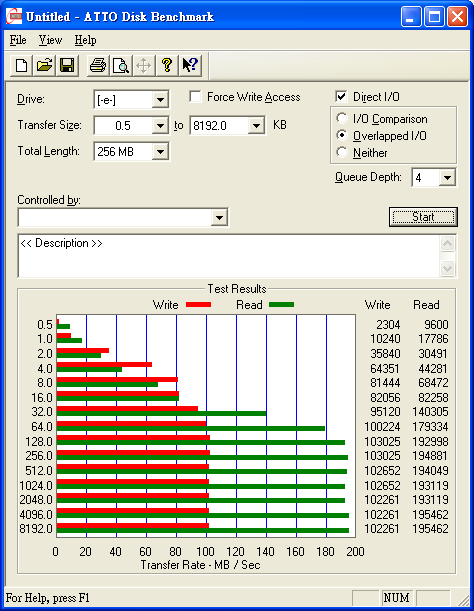This screenshot has height=611, width=474.
Task: Click write value 2304
Action: coord(388,325)
